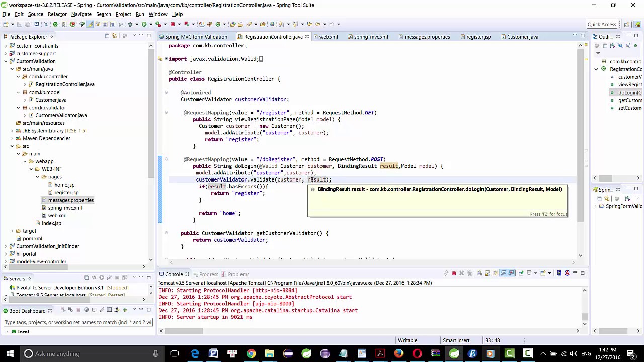Collapse the CustomValidation project node
644x362 pixels.
[x=6, y=61]
